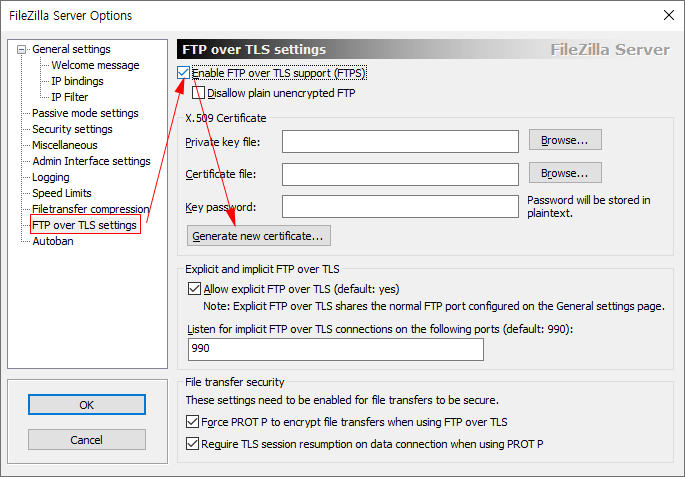The height and width of the screenshot is (477, 685).
Task: Toggle Enable FTP over TLS support checkbox
Action: [x=183, y=73]
